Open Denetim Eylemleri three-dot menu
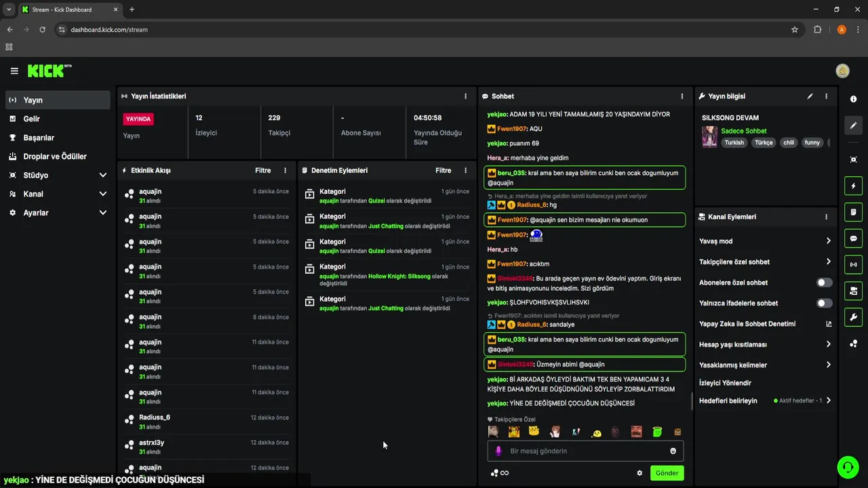The image size is (868, 488). tap(465, 171)
